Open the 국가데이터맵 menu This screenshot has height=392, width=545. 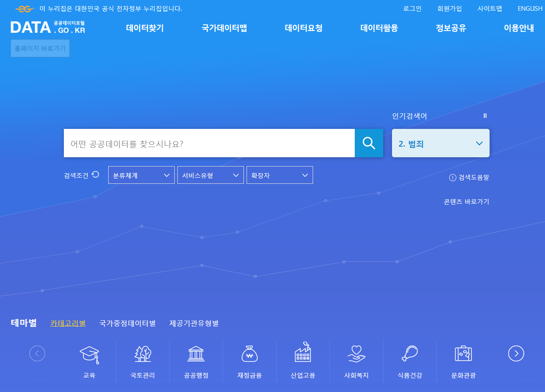224,28
